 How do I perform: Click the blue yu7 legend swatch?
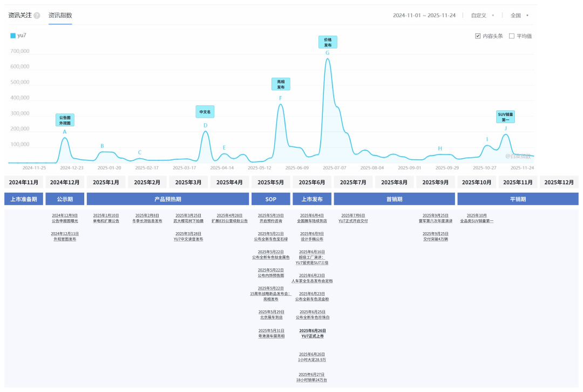(x=13, y=36)
